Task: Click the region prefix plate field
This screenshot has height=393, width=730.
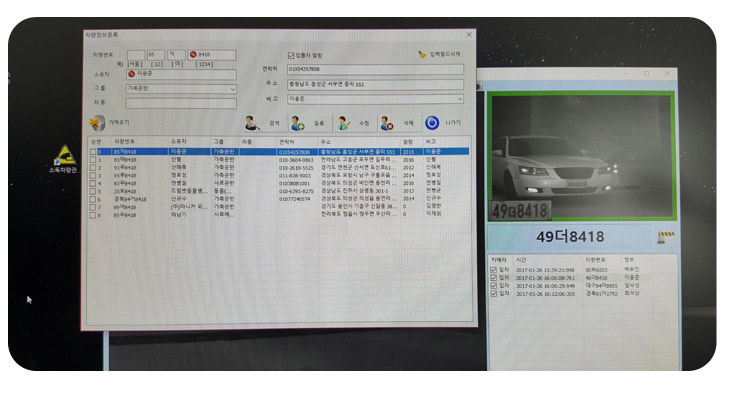Action: (x=136, y=55)
